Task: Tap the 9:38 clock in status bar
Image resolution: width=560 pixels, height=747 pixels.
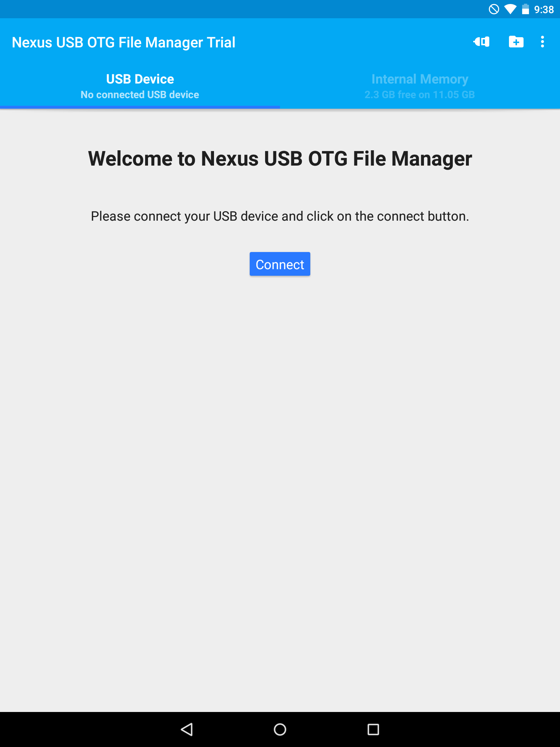Action: coord(544,9)
